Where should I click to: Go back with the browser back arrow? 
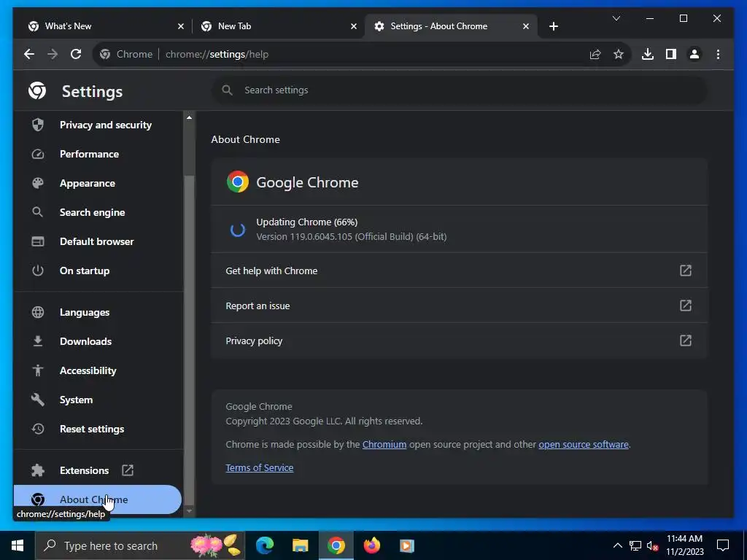click(29, 54)
